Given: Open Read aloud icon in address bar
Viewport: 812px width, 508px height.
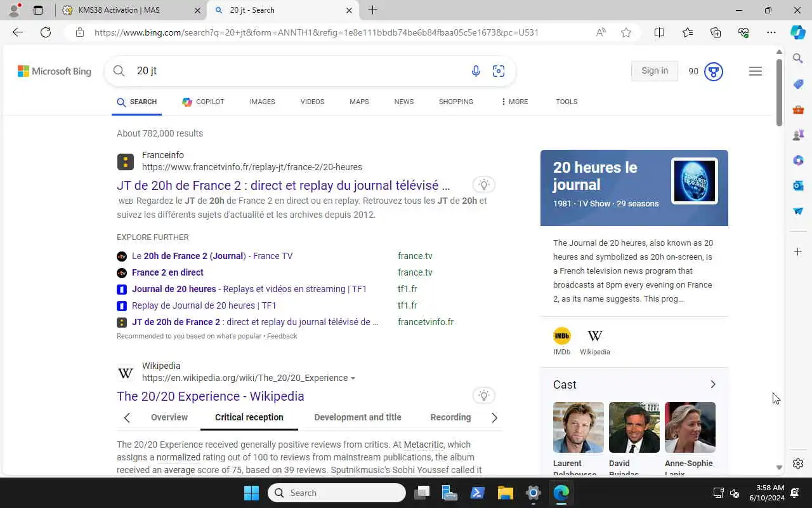Looking at the screenshot, I should point(601,32).
